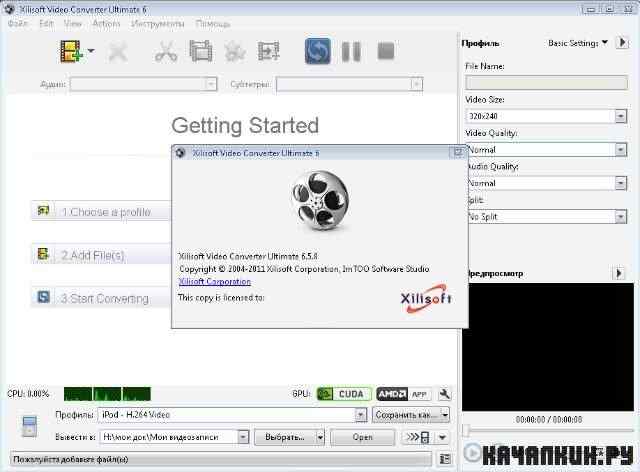This screenshot has width=640, height=472.
Task: Open the transfer to device dropdown arrow
Action: pos(442,437)
